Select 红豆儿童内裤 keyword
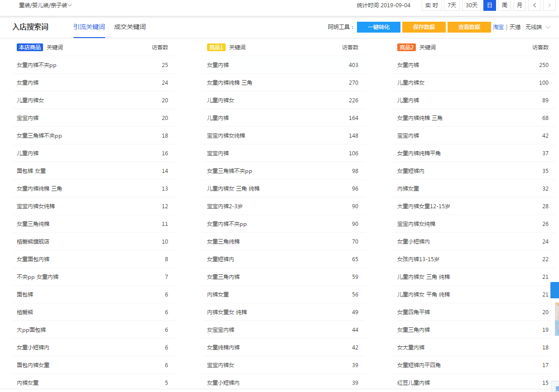The width and height of the screenshot is (559, 392). [414, 383]
